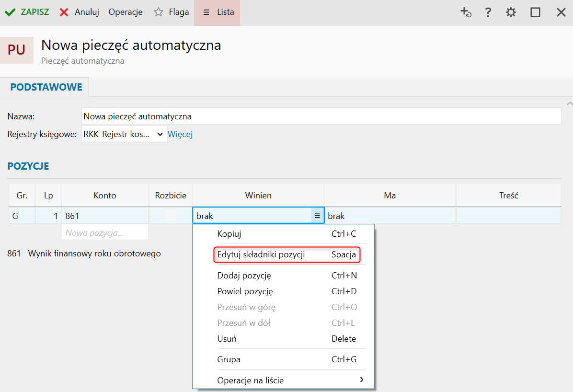Select the brak value in Ma column

click(336, 216)
